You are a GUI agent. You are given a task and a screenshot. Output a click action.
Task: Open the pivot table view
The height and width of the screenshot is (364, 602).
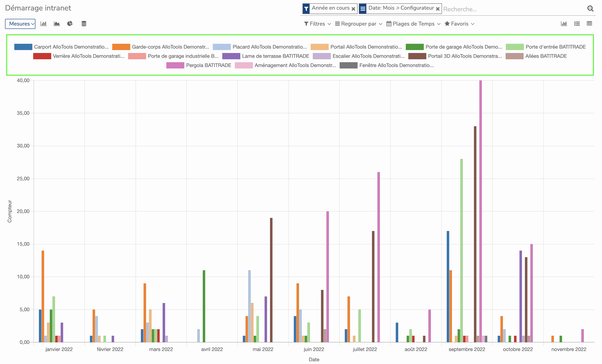click(x=589, y=24)
